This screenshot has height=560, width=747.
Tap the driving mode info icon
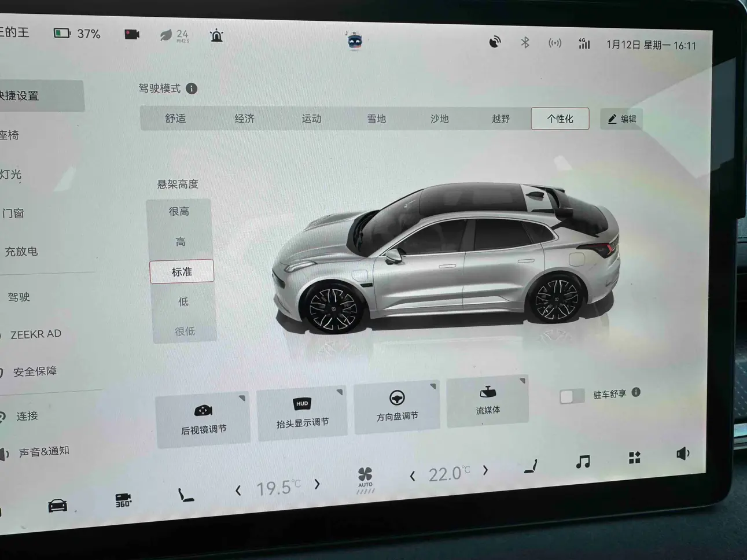[x=192, y=89]
